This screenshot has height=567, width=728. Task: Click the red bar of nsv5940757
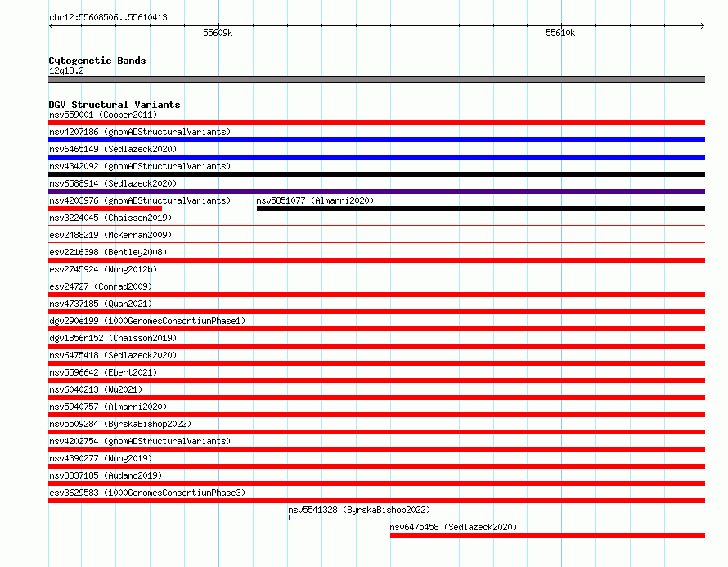tap(376, 415)
